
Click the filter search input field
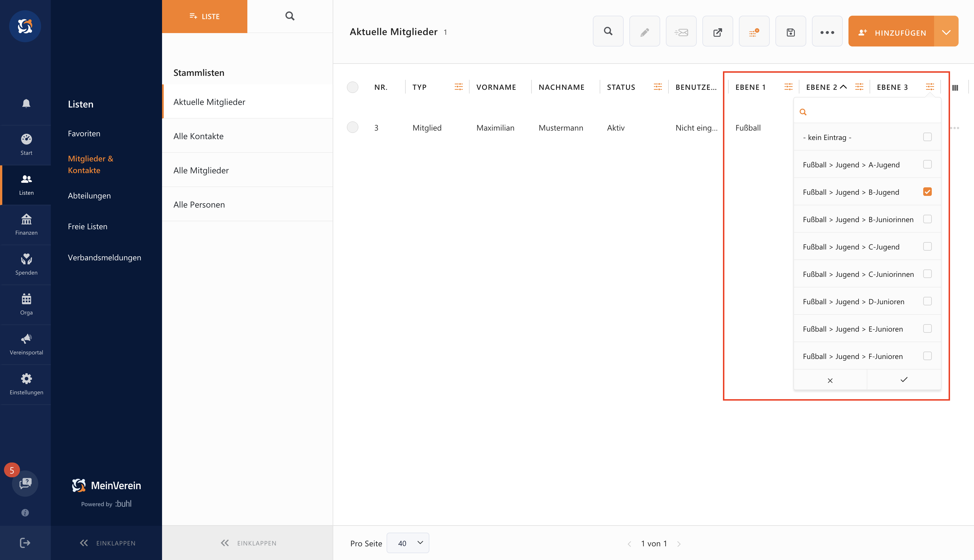click(870, 112)
